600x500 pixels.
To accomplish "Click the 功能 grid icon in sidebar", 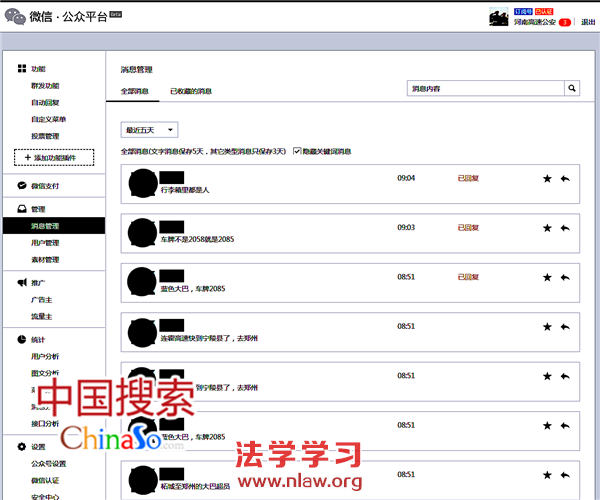I will tap(22, 68).
